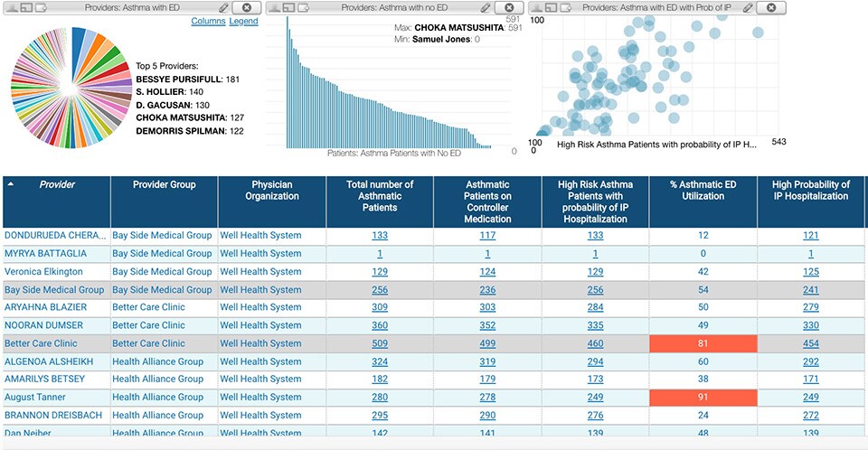868x450 pixels.
Task: Click total patients value 509 for Better Care Clinic
Action: tap(380, 343)
